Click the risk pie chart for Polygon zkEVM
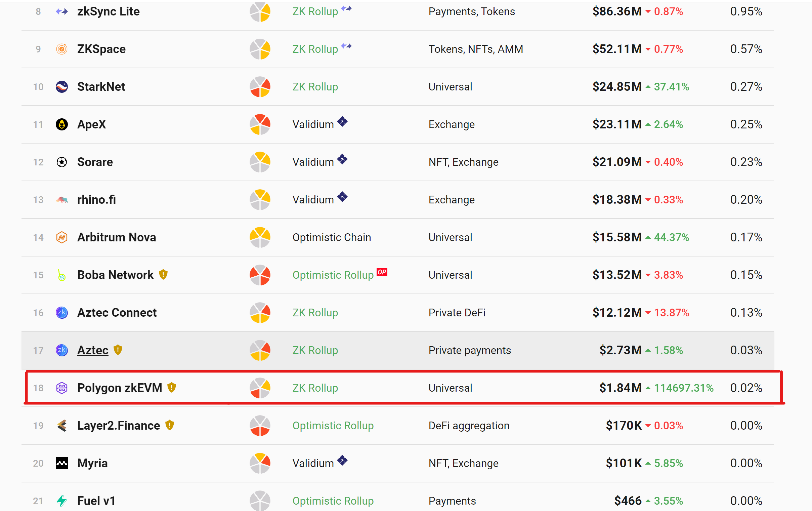 click(260, 388)
